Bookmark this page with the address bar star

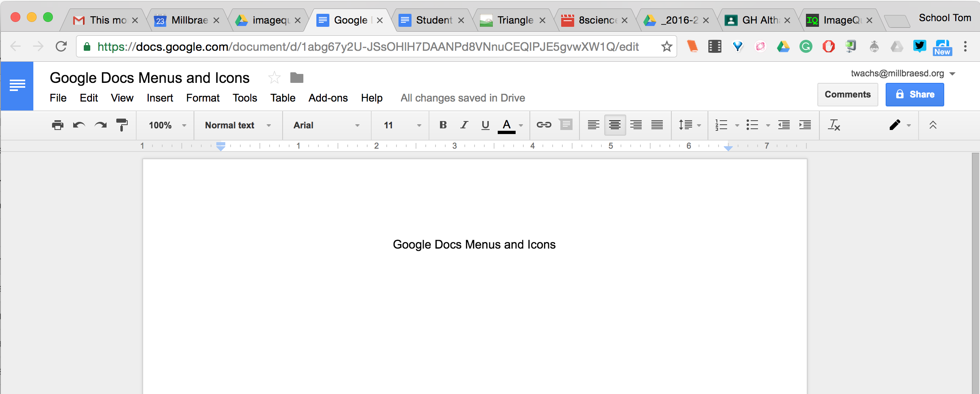point(666,46)
